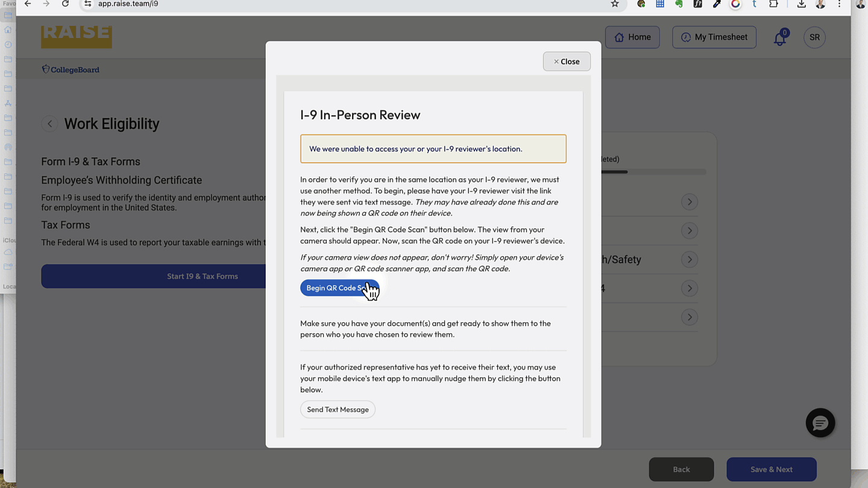Image resolution: width=868 pixels, height=488 pixels.
Task: Expand the Safety row chevron
Action: 690,260
